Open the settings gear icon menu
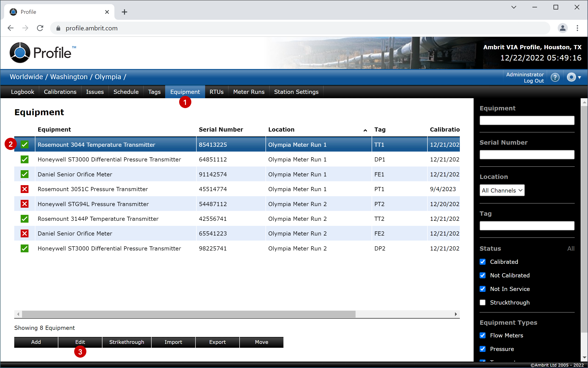 (574, 78)
